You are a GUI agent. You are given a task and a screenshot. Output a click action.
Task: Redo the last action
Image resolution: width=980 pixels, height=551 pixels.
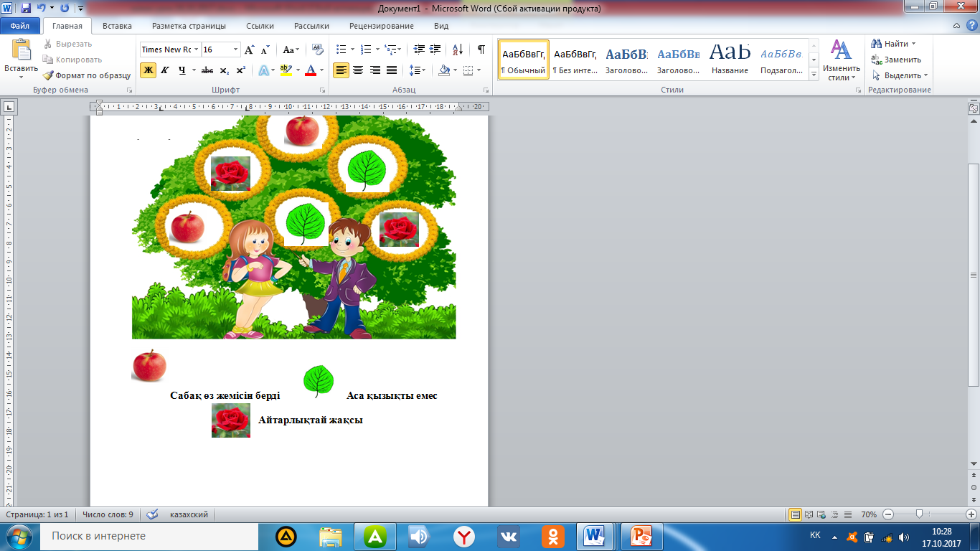click(65, 9)
